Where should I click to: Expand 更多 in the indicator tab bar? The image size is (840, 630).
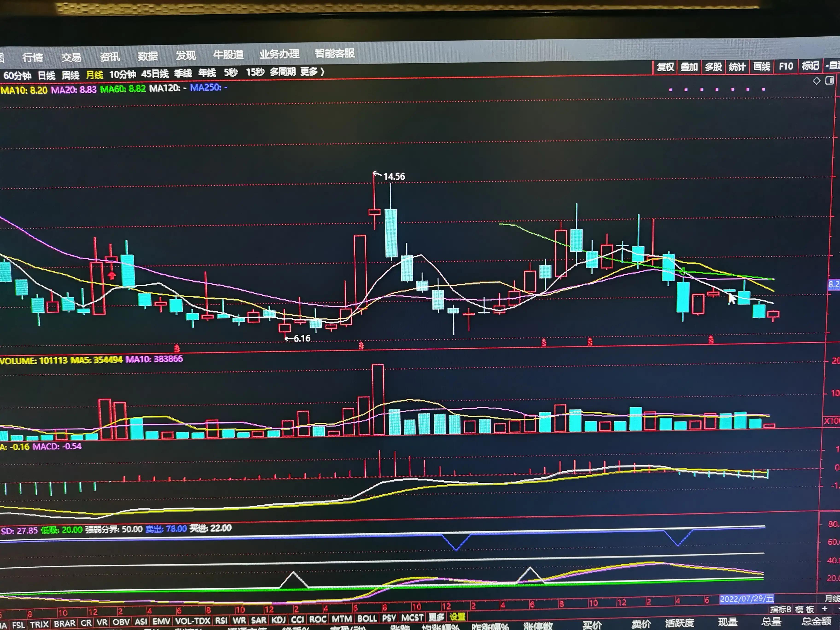[x=436, y=617]
